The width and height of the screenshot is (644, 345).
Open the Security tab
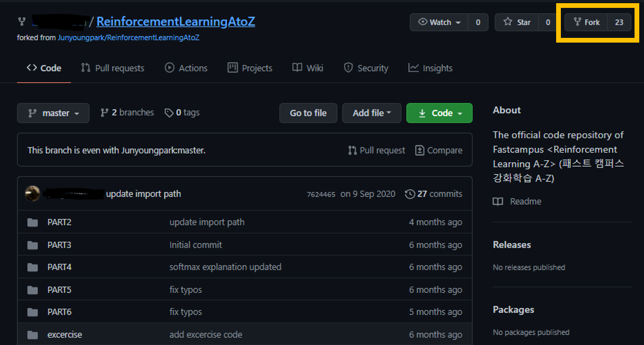point(366,68)
